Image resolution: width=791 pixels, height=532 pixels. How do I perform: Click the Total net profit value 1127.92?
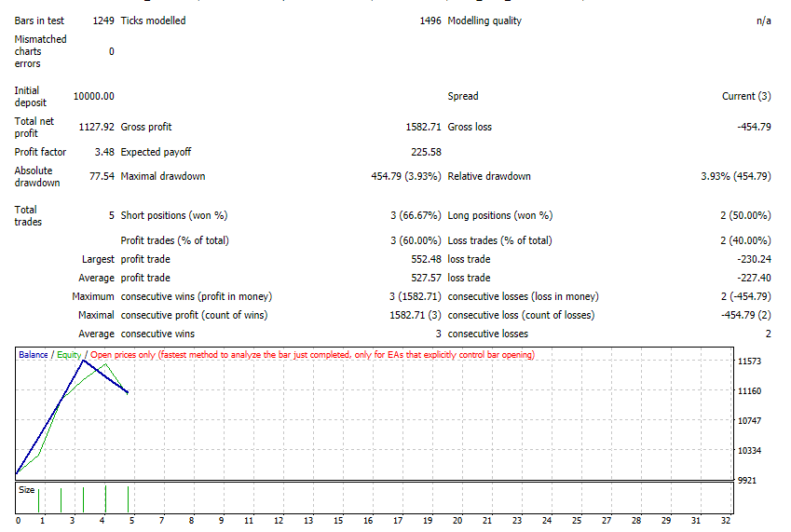click(96, 127)
